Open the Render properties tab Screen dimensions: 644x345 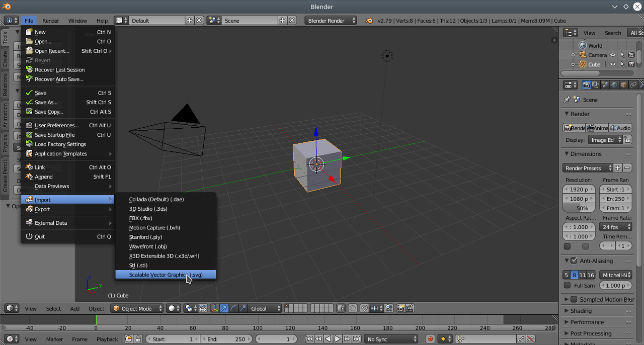586,85
